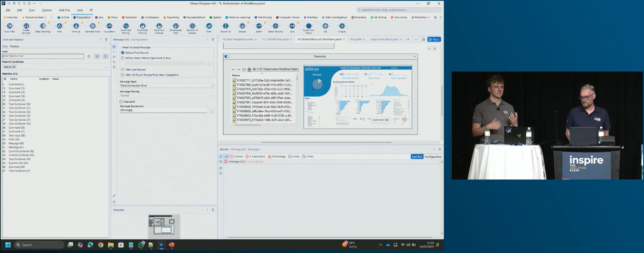Open the File menu
The height and width of the screenshot is (253, 644).
(8, 10)
